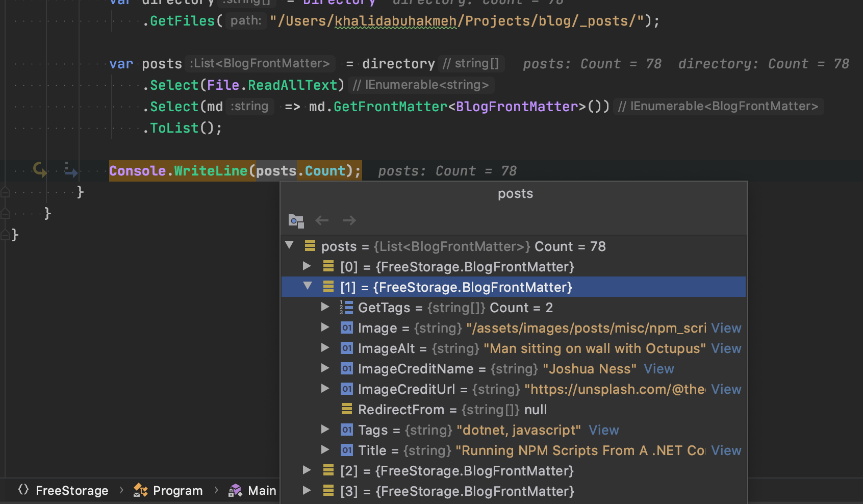The height and width of the screenshot is (504, 863).
Task: Click the fold marker beside namespace closing brace
Action: (5, 235)
